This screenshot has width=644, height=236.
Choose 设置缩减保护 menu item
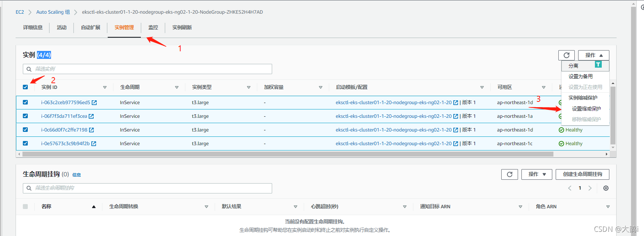[586, 109]
